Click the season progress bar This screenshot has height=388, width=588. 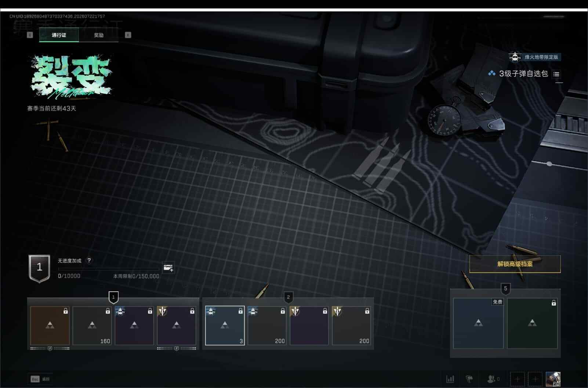109,269
